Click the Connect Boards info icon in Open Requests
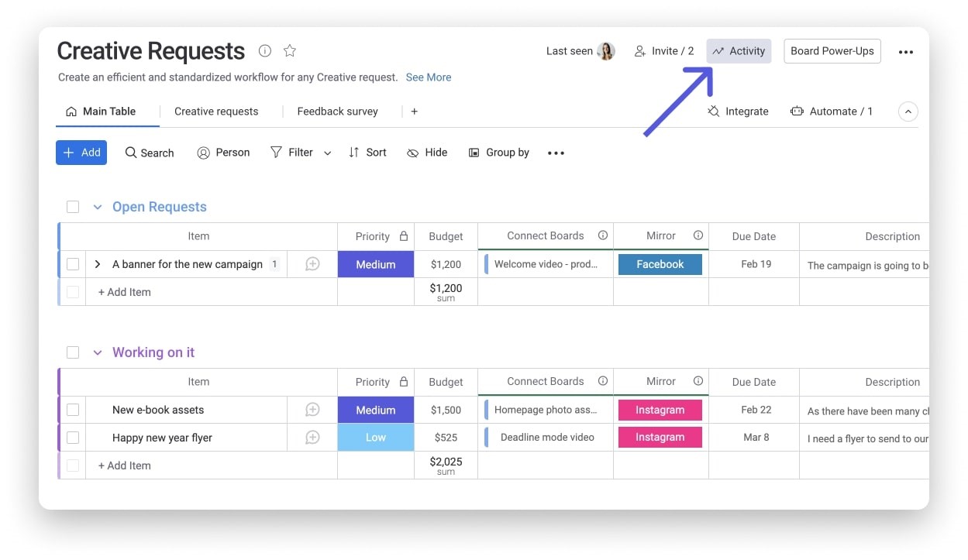 pos(603,235)
